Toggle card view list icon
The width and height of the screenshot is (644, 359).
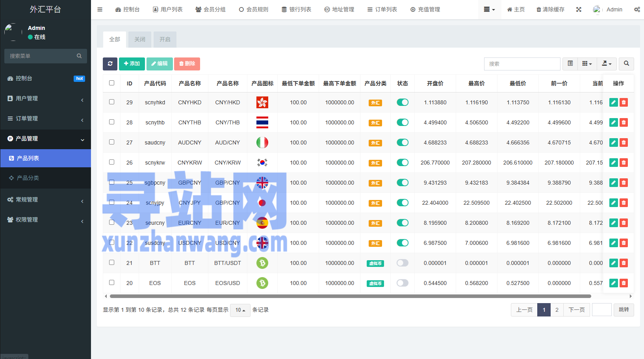pos(570,64)
